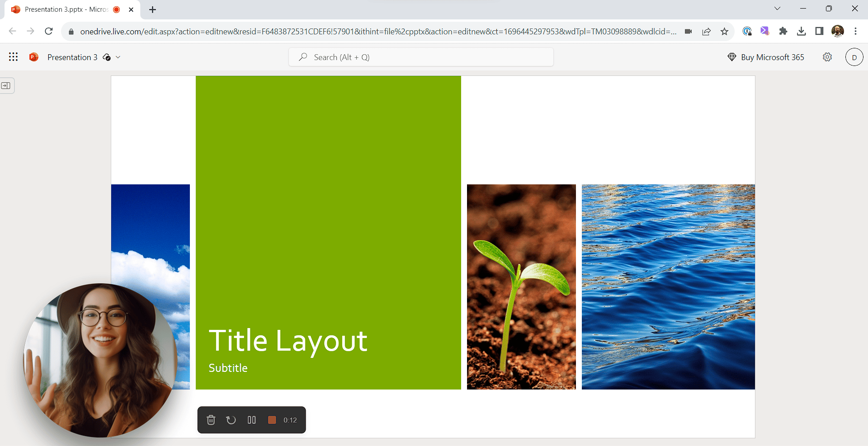Open the tab search chevron

pyautogui.click(x=777, y=9)
